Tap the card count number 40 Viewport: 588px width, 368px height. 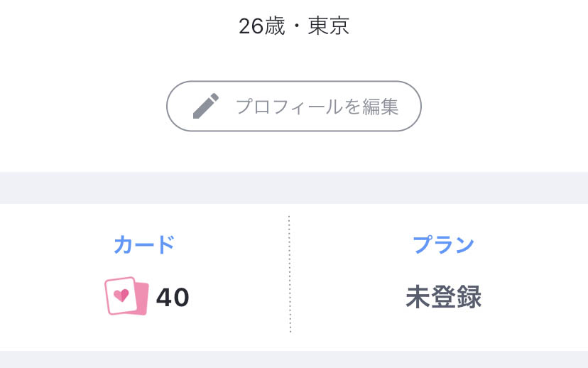coord(173,298)
